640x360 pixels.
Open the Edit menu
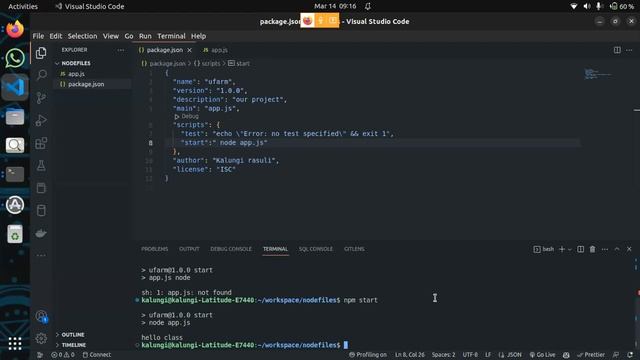56,36
